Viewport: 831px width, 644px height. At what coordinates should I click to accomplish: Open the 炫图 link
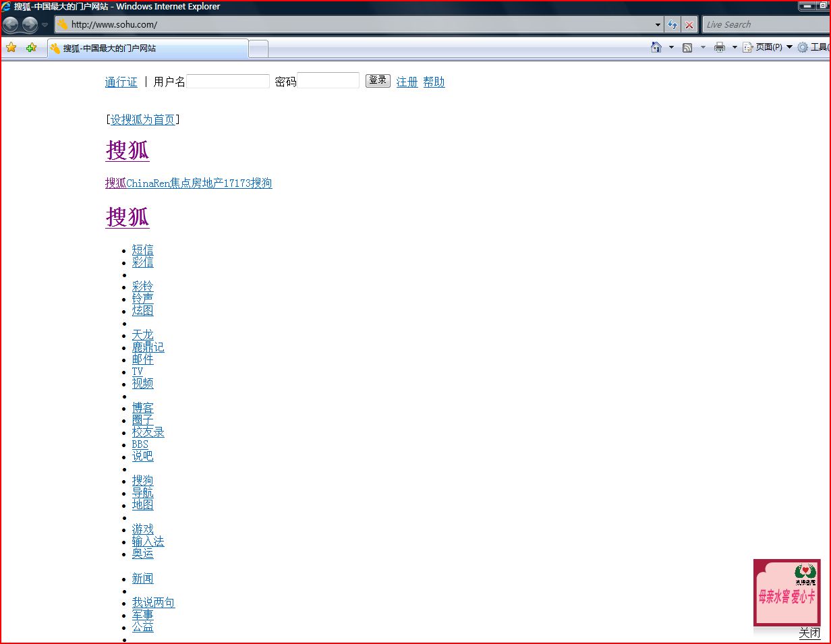point(143,311)
